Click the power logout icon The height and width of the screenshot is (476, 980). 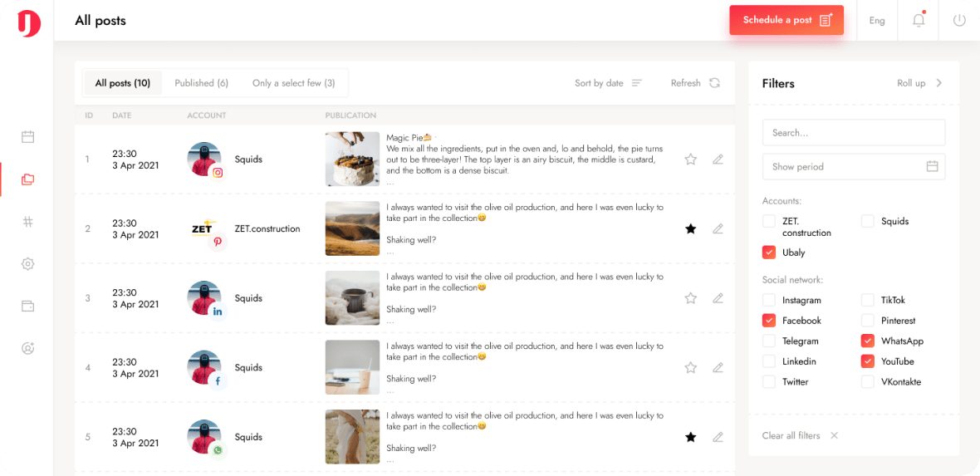click(x=959, y=21)
